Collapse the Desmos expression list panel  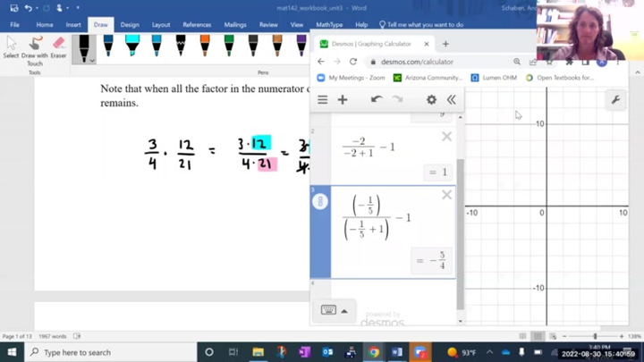coord(452,100)
